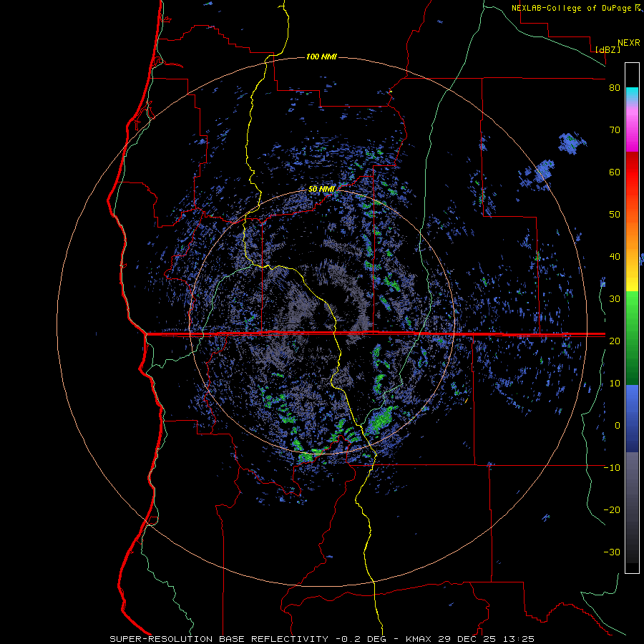Click the "20" value on the dBZ scale
The width and height of the screenshot is (644, 644).
coord(615,341)
